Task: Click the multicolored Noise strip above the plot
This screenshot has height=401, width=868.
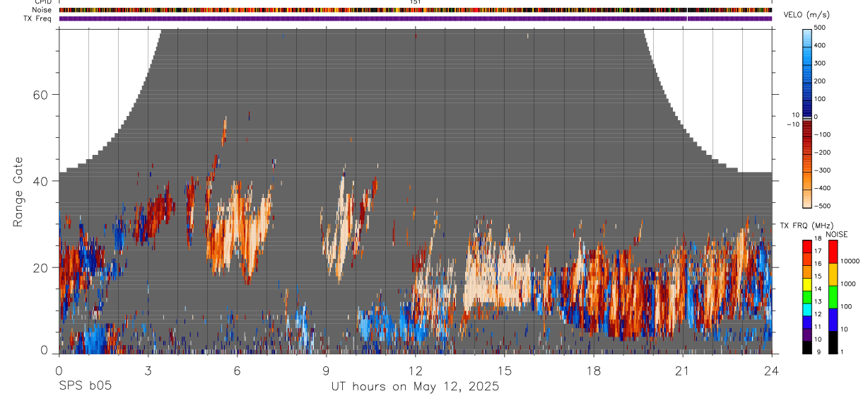Action: 415,10
